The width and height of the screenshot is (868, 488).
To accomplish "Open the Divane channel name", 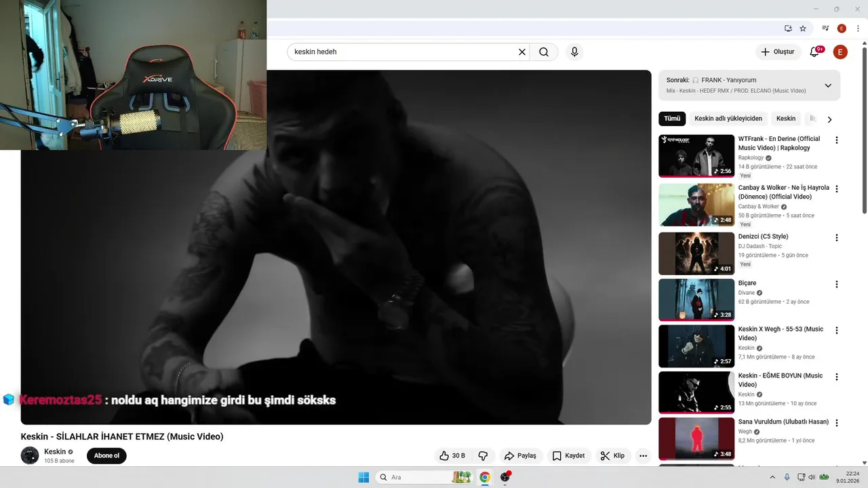I will tap(747, 293).
